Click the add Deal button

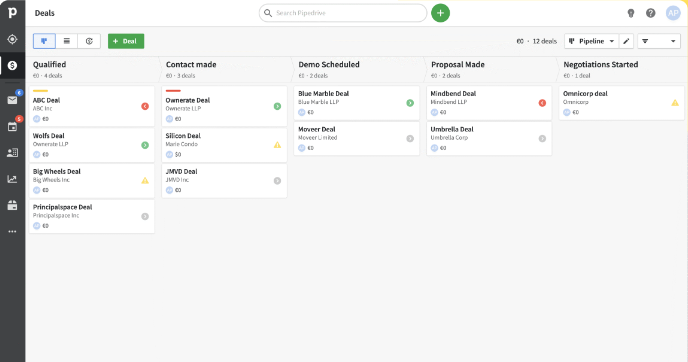point(126,41)
